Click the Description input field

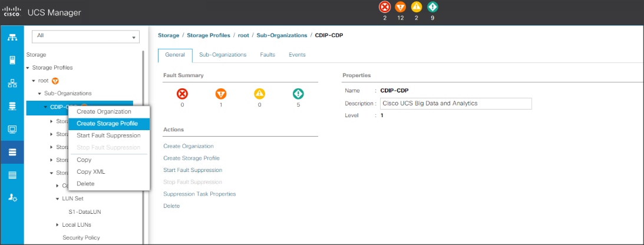[x=456, y=104]
